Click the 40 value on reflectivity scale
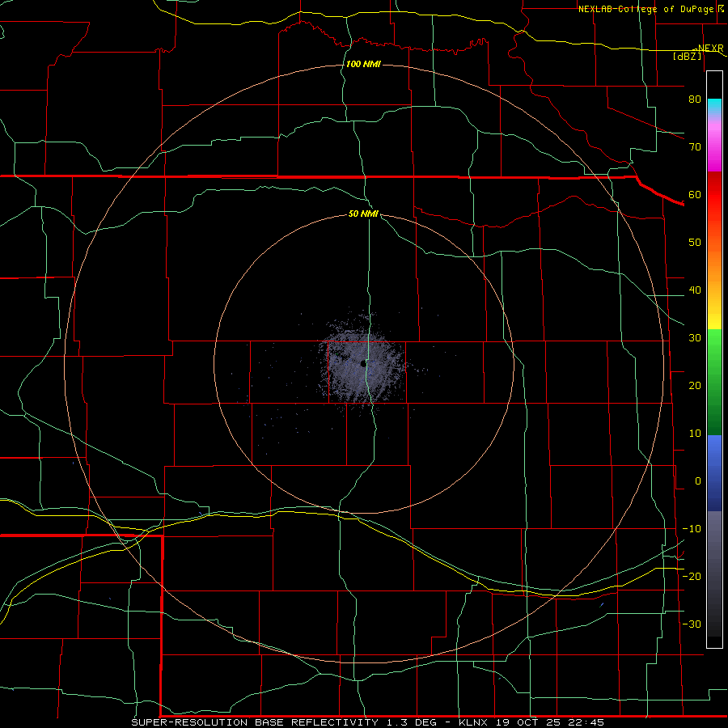Screen dimensions: 728x728 coord(695,290)
